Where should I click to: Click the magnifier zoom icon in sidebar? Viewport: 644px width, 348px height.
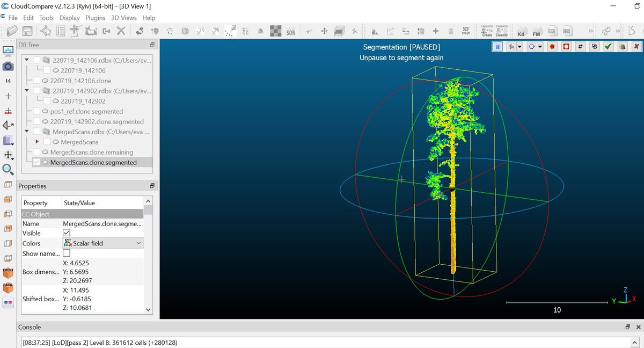coord(8,170)
